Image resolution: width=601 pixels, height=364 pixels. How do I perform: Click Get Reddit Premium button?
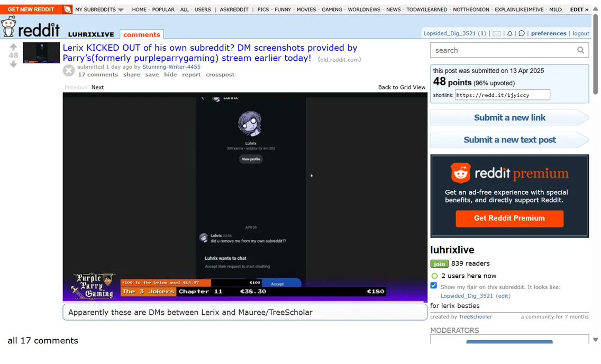[x=509, y=219]
